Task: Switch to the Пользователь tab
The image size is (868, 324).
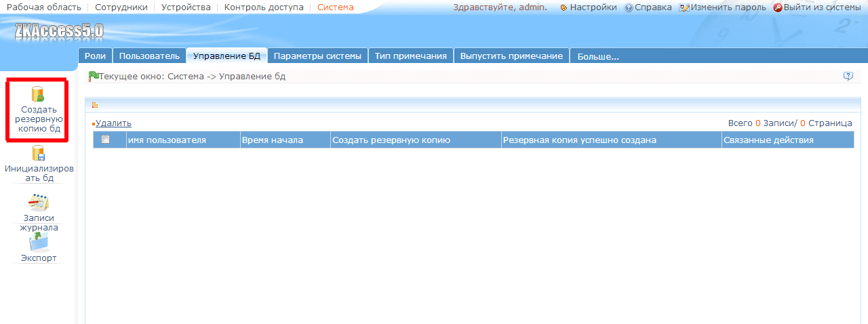Action: pyautogui.click(x=149, y=56)
